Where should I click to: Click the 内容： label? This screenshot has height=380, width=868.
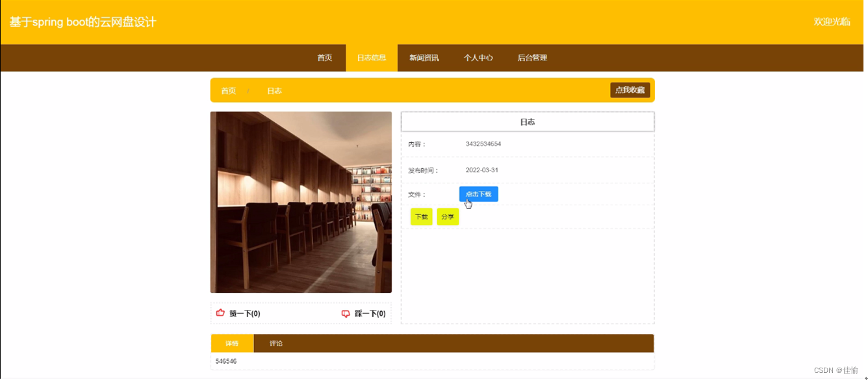coord(417,144)
